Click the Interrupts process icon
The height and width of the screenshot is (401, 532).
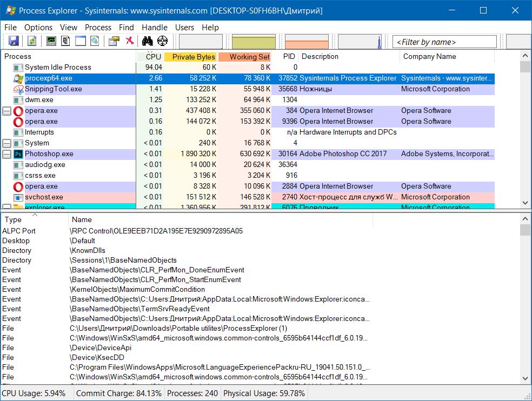pos(18,132)
